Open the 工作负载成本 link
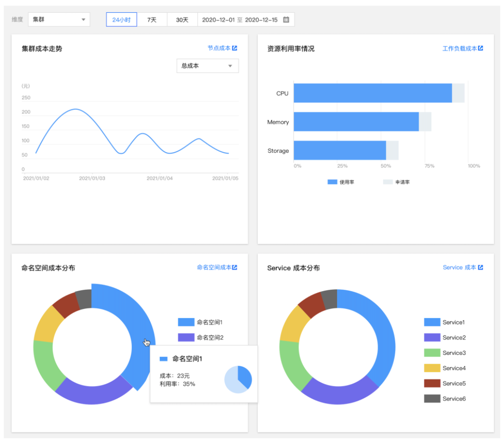 click(459, 48)
